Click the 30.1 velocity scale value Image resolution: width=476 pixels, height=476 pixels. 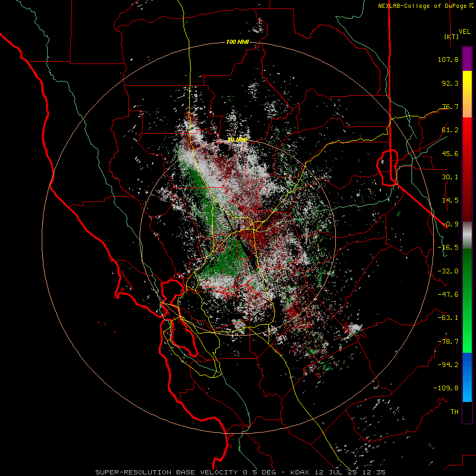tap(450, 177)
